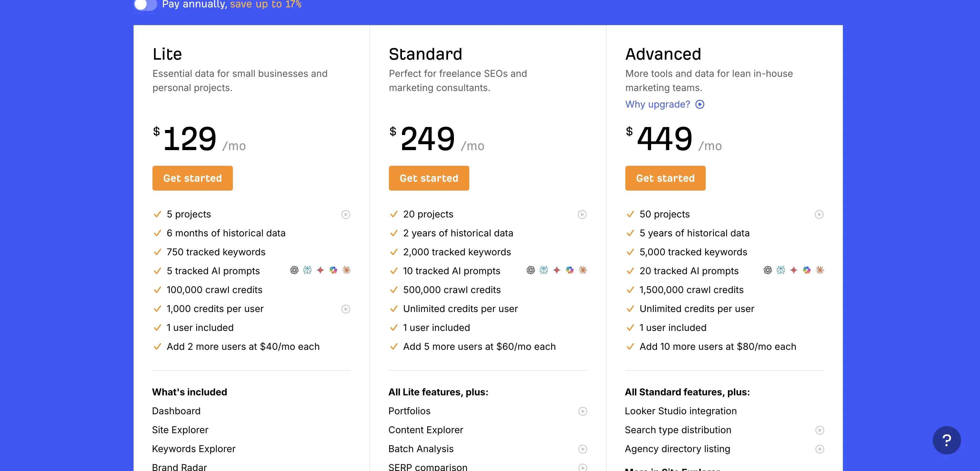The image size is (980, 471).
Task: Click the $129 /mo price
Action: coord(199,139)
